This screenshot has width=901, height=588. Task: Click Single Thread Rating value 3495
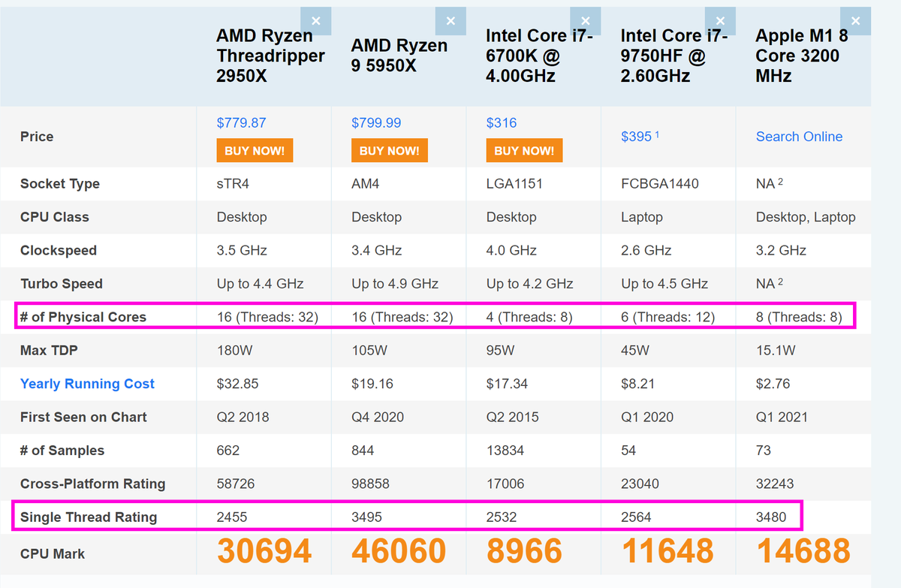[367, 517]
